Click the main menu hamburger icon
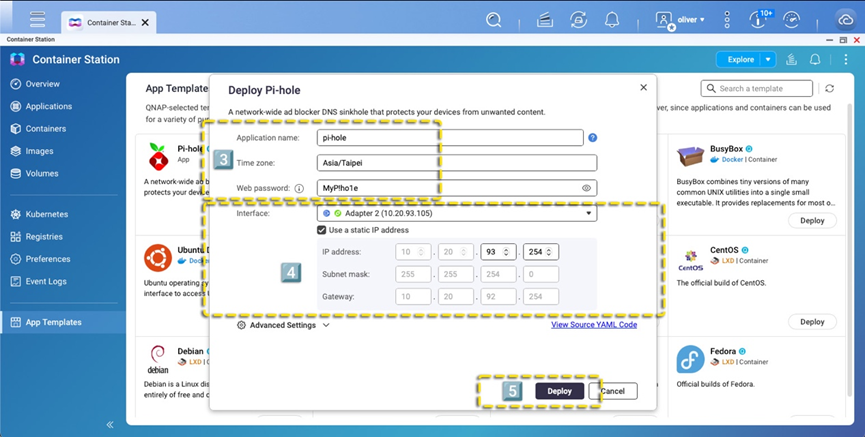This screenshot has height=437, width=865. point(37,19)
